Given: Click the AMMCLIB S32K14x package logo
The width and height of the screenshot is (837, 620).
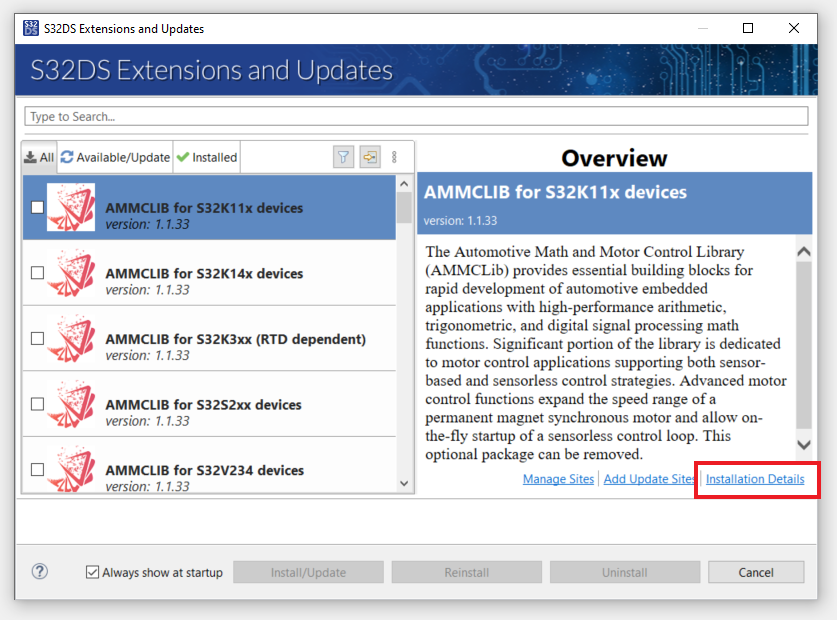Looking at the screenshot, I should (x=71, y=273).
